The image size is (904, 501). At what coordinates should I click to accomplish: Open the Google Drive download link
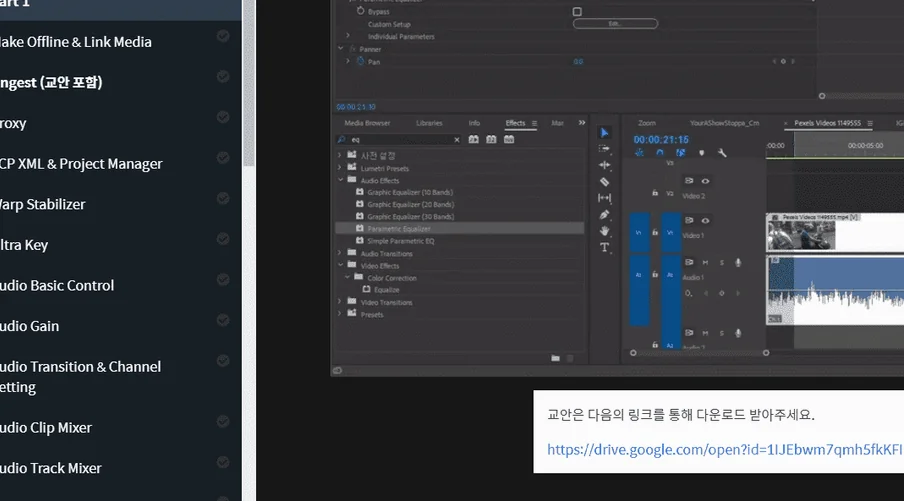pos(725,450)
